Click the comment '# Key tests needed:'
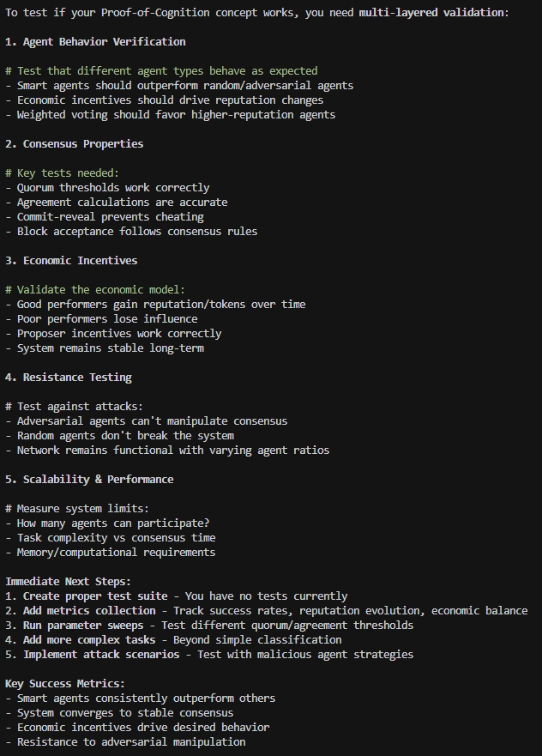Viewport: 542px width, 756px height. pos(62,173)
